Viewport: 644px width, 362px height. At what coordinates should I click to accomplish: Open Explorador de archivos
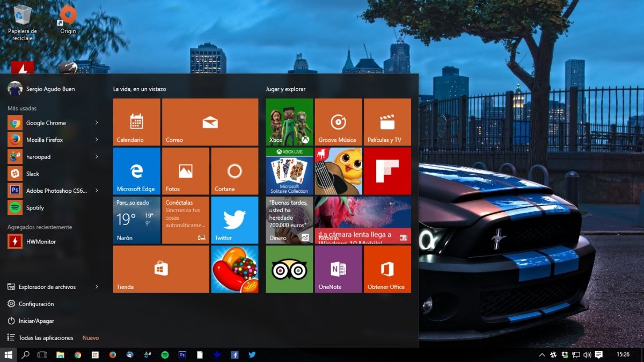click(x=47, y=287)
